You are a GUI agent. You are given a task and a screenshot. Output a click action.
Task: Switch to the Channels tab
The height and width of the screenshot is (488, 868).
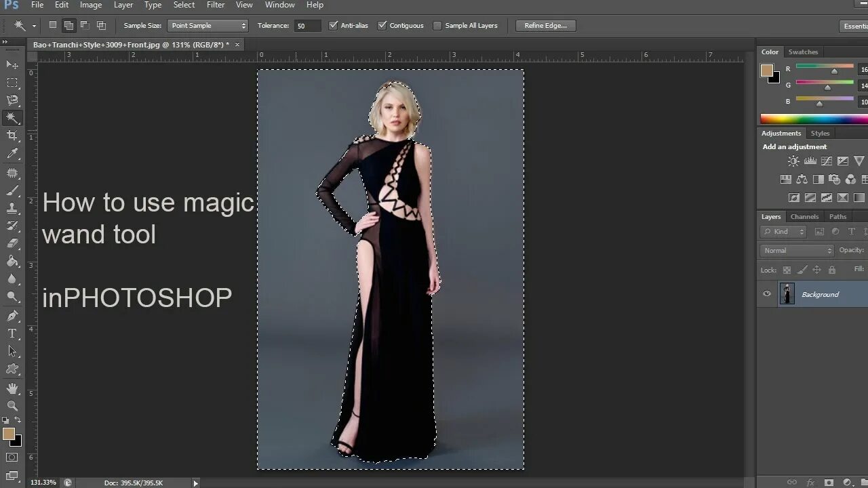tap(804, 216)
